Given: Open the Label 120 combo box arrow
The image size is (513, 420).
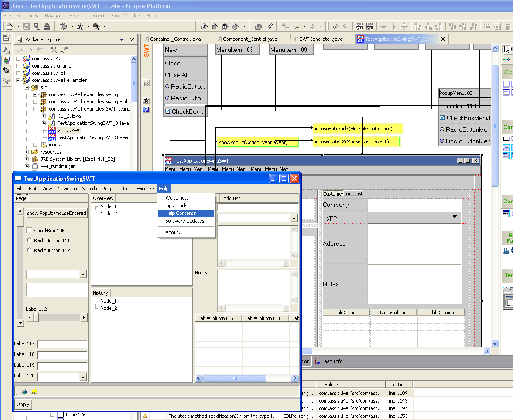Looking at the screenshot, I should click(x=82, y=377).
